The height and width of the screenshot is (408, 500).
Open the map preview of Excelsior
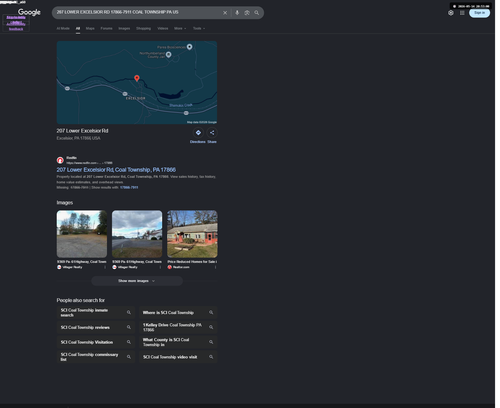point(137,82)
